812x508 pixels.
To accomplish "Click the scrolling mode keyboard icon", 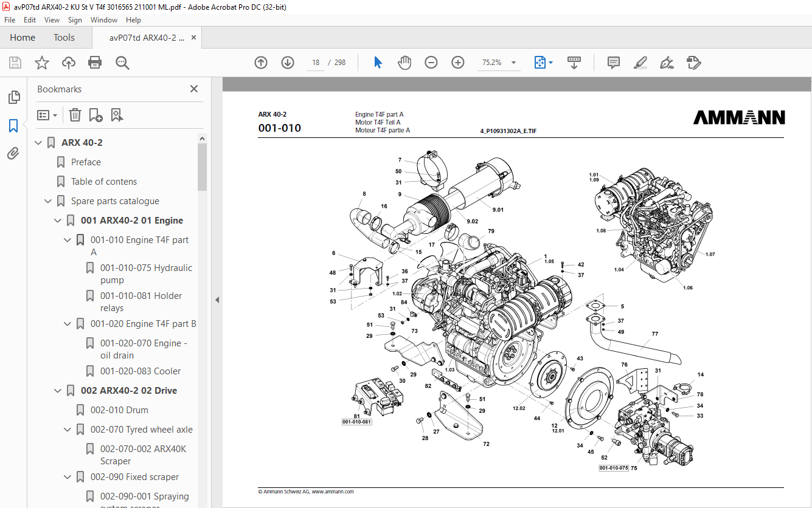I will 574,63.
